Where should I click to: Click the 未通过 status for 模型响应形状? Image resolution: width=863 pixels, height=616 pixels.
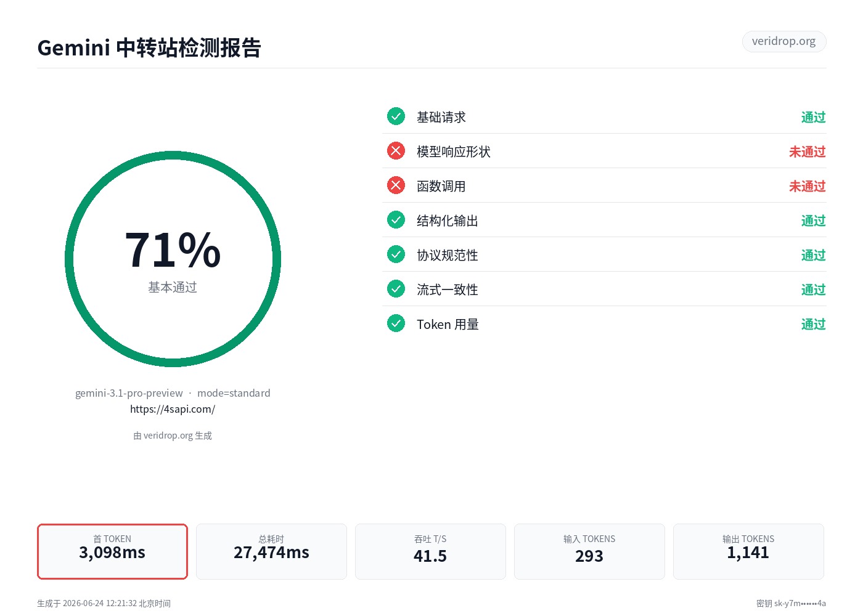[808, 152]
